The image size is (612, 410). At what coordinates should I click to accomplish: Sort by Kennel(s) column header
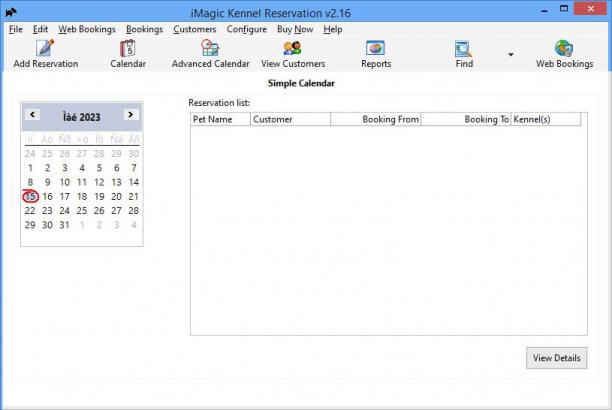(546, 119)
